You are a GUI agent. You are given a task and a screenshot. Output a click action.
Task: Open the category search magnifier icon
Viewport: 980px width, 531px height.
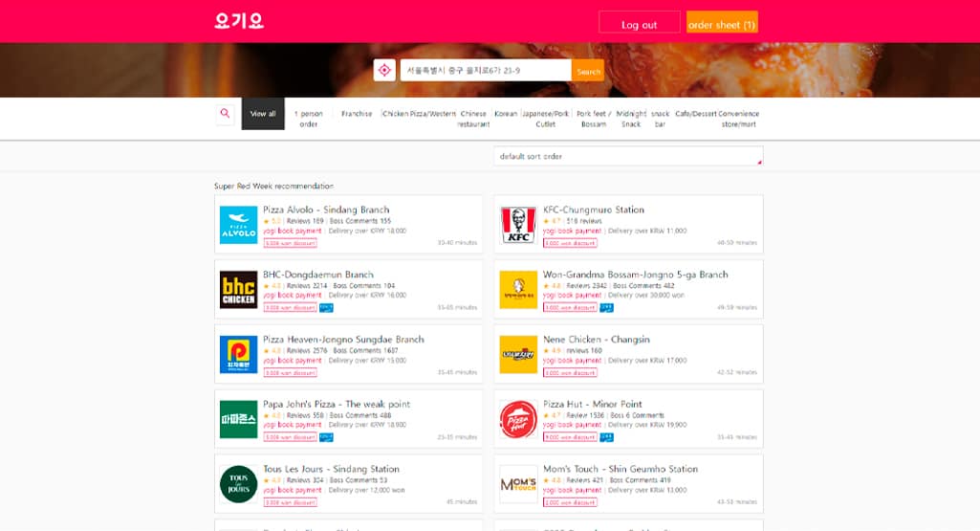(x=225, y=114)
